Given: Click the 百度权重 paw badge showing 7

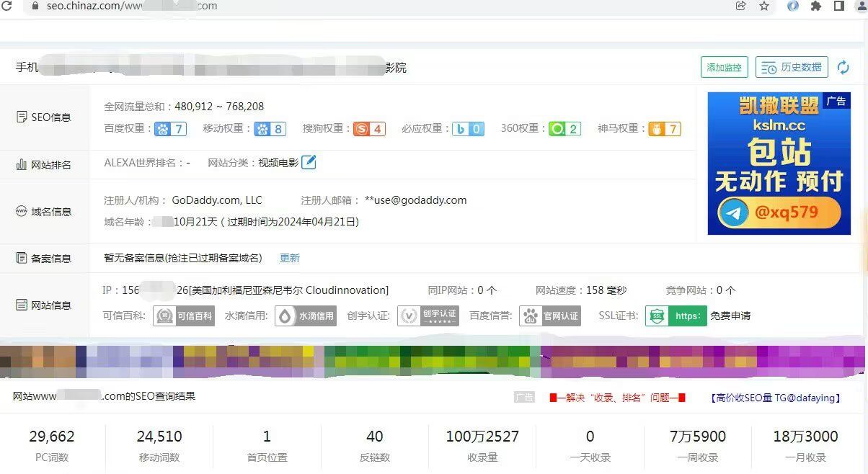Looking at the screenshot, I should pos(171,129).
